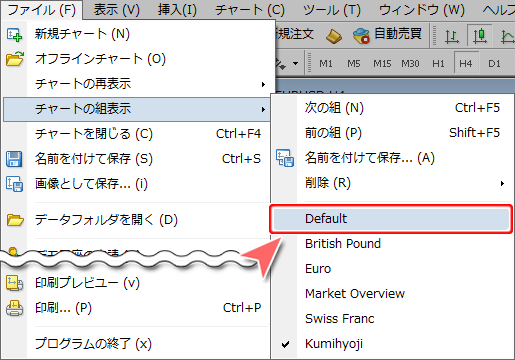Switch to bar chart display

coord(451,36)
